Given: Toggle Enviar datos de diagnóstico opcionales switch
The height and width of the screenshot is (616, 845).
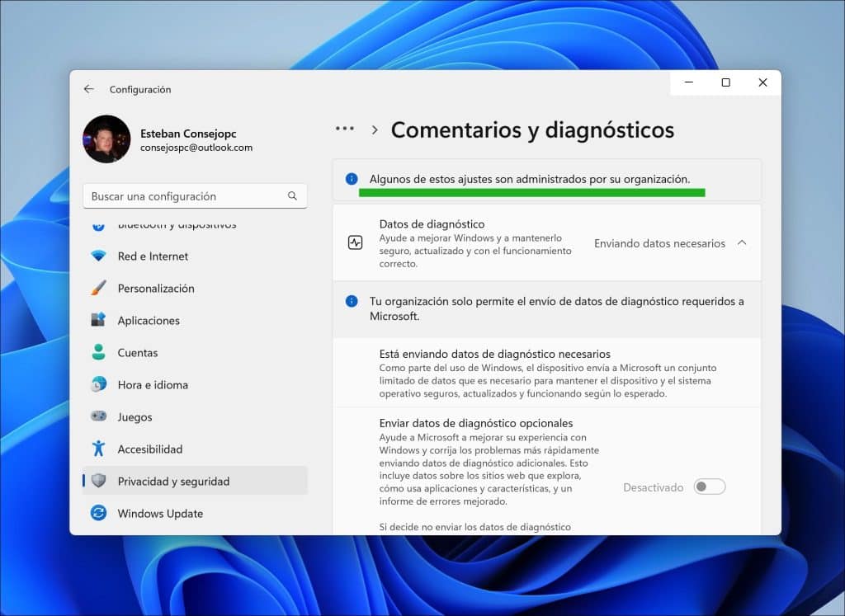Looking at the screenshot, I should 710,487.
